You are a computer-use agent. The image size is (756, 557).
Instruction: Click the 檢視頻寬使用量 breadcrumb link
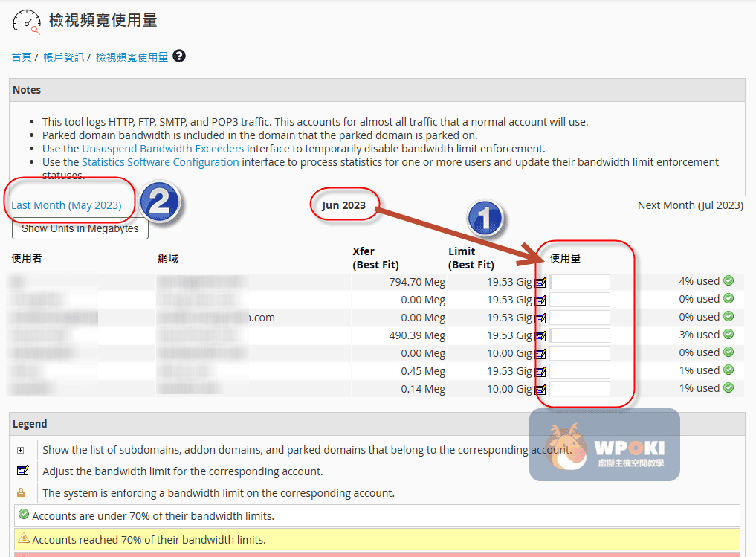pyautogui.click(x=132, y=57)
